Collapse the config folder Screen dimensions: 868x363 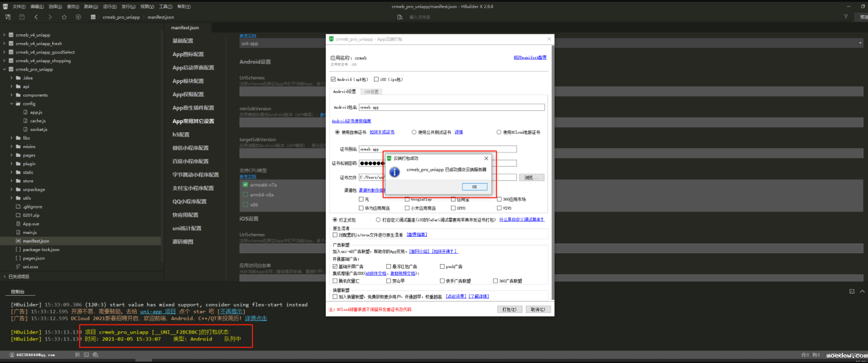(x=11, y=104)
